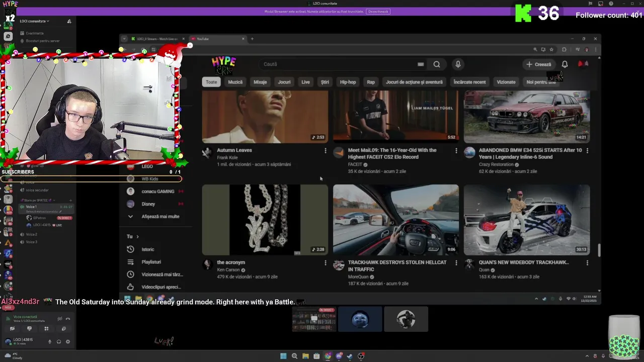Switch to LOCI_0 Stream browser tab
Image resolution: width=644 pixels, height=362 pixels.
tap(157, 39)
